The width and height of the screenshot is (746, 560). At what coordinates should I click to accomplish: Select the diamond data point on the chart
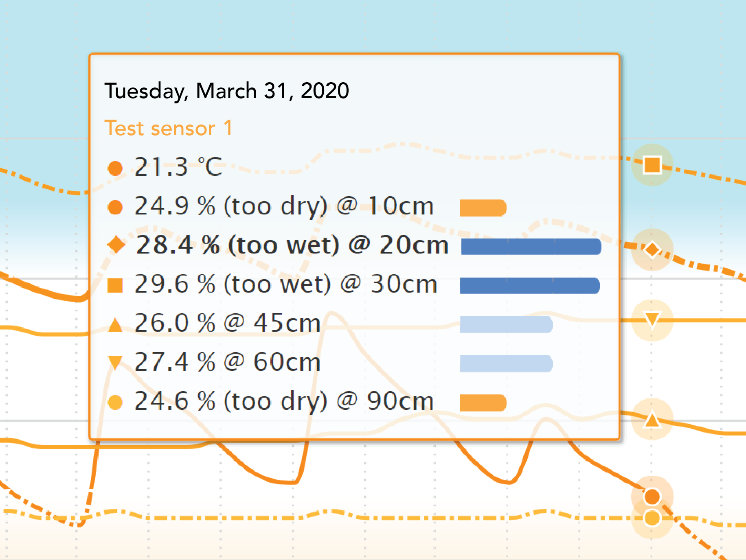pyautogui.click(x=652, y=249)
